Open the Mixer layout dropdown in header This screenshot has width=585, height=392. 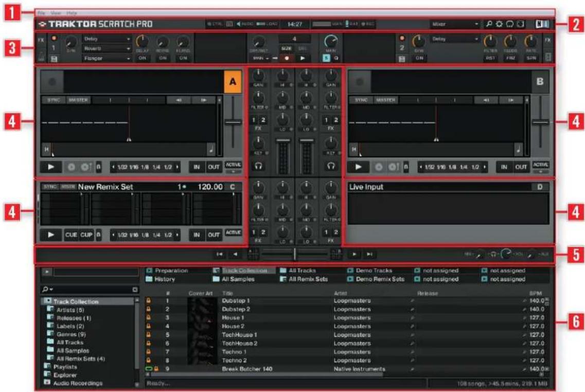[x=454, y=24]
